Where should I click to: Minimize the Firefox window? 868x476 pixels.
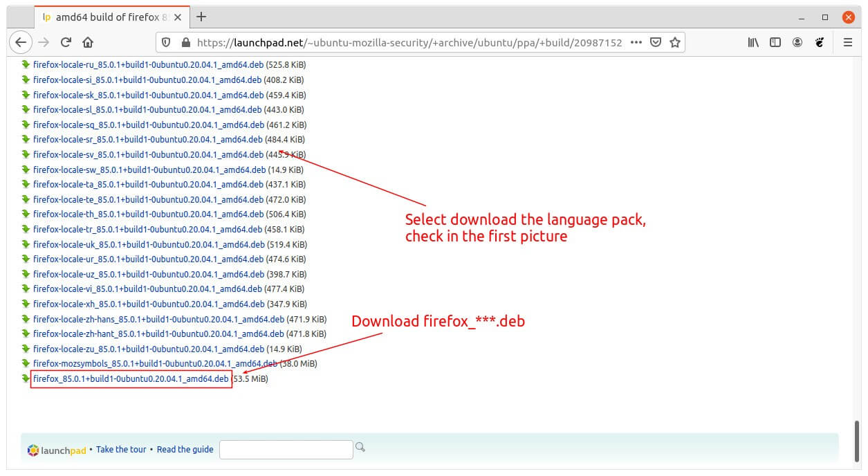[802, 17]
